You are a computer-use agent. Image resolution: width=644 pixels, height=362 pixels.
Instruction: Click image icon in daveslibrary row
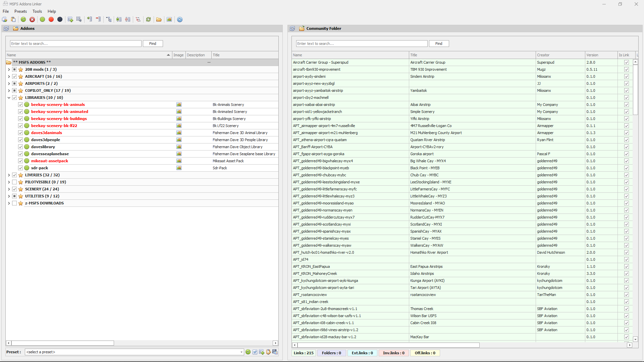pos(179,147)
